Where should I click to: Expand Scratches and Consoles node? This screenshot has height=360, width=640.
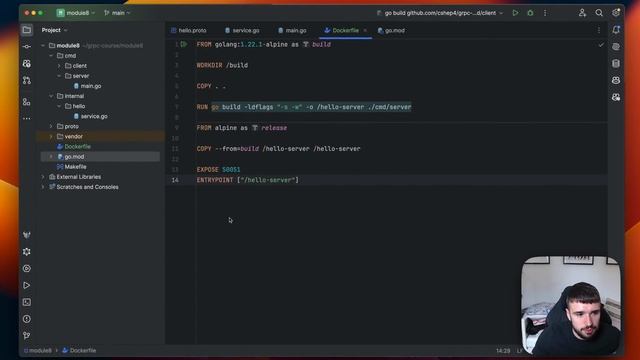tap(43, 187)
